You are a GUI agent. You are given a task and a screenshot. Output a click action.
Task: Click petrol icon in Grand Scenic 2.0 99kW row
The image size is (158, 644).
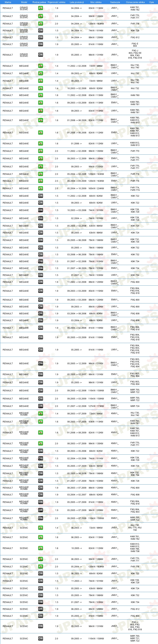point(40,16)
